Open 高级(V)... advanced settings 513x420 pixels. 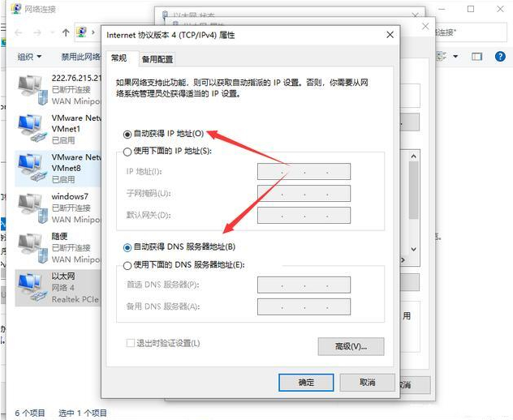[351, 346]
